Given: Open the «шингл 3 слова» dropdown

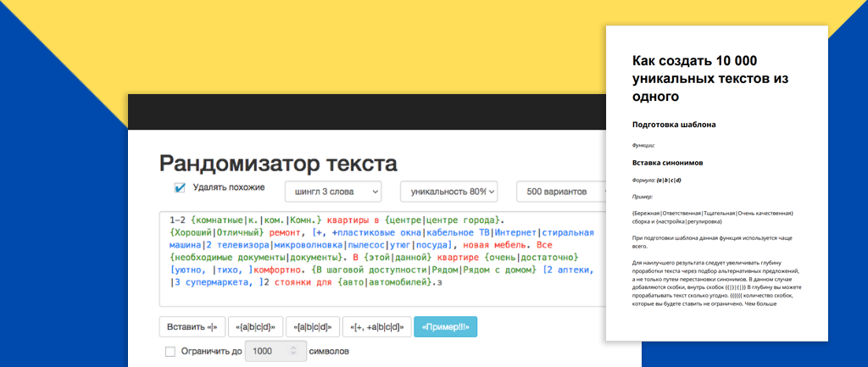Looking at the screenshot, I should (x=332, y=192).
